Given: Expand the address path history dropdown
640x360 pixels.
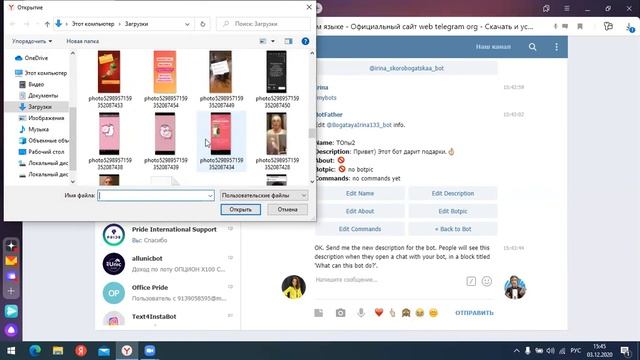Looking at the screenshot, I should (x=187, y=24).
